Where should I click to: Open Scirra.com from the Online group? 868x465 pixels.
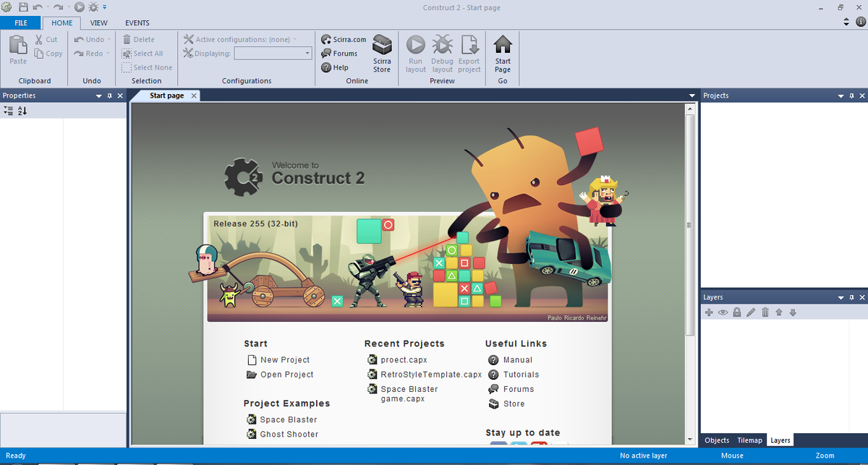pos(344,40)
